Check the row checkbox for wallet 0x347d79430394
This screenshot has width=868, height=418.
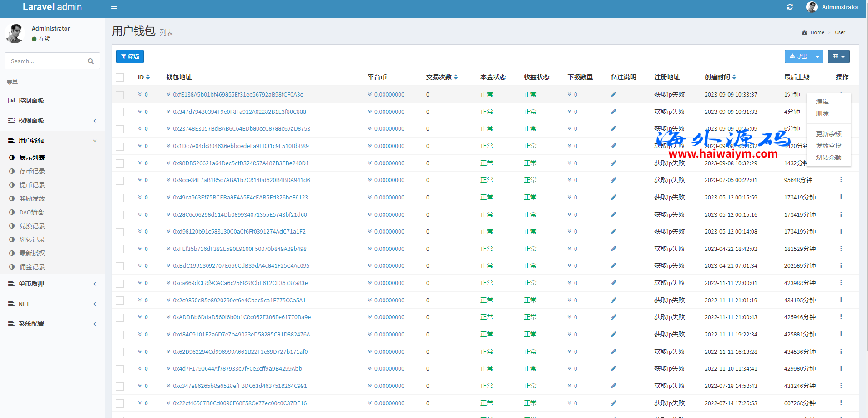point(120,112)
